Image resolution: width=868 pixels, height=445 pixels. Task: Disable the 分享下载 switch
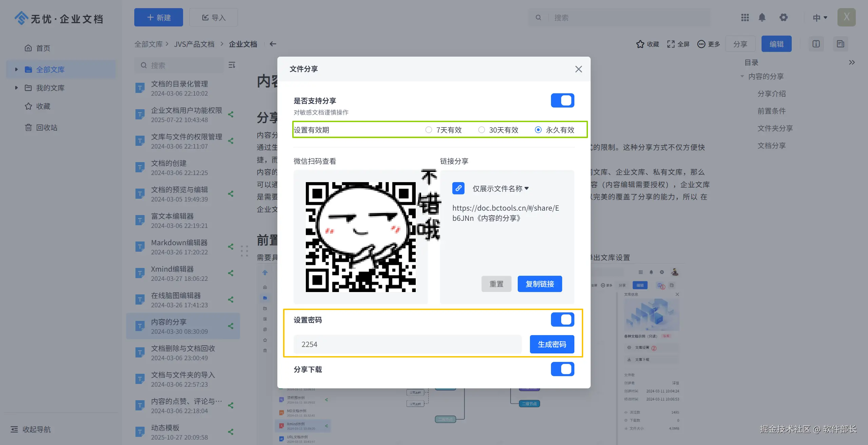(562, 369)
